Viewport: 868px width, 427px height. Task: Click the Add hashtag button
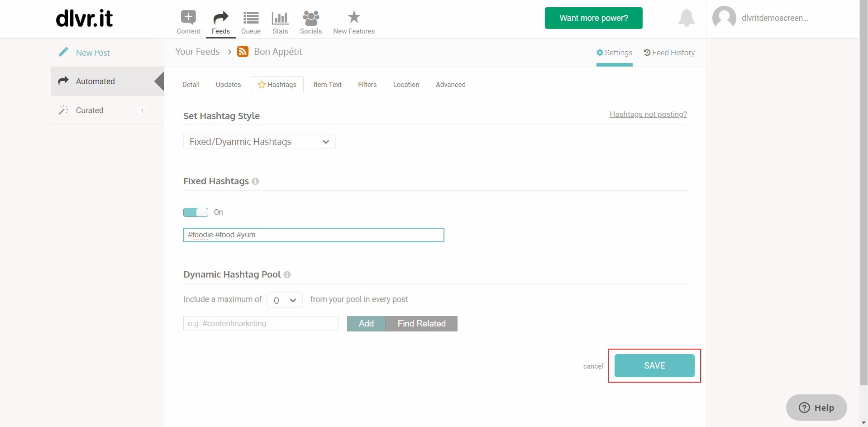click(366, 324)
